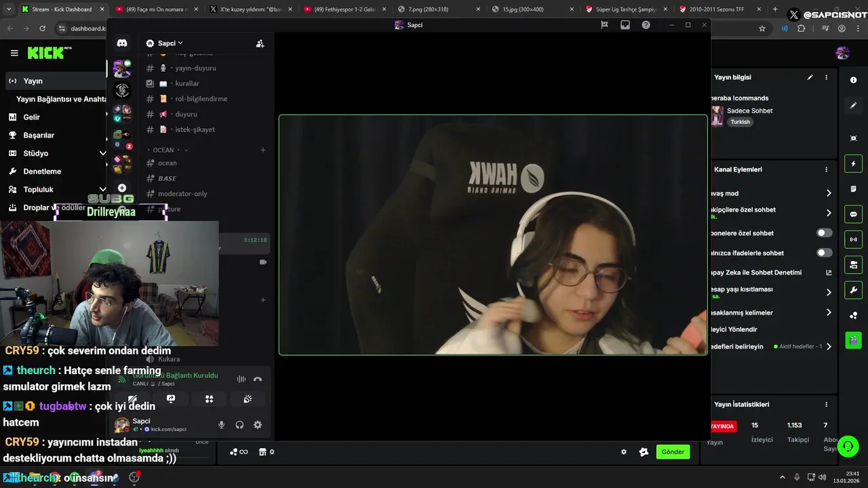
Task: Open Discord soundboard icon
Action: pos(248,399)
